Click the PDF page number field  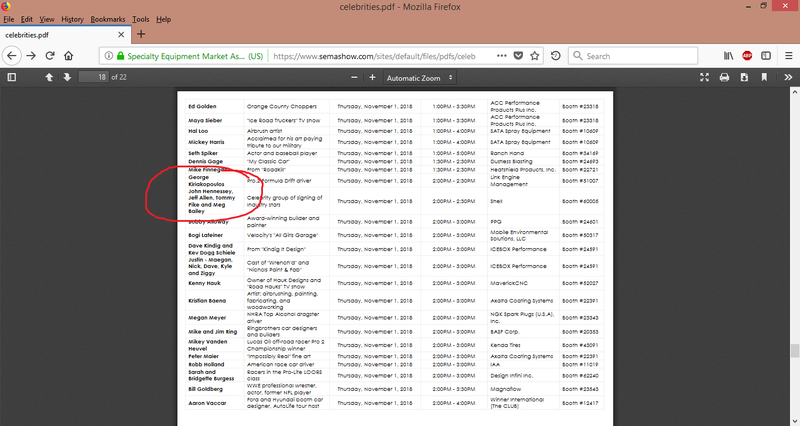click(x=93, y=77)
